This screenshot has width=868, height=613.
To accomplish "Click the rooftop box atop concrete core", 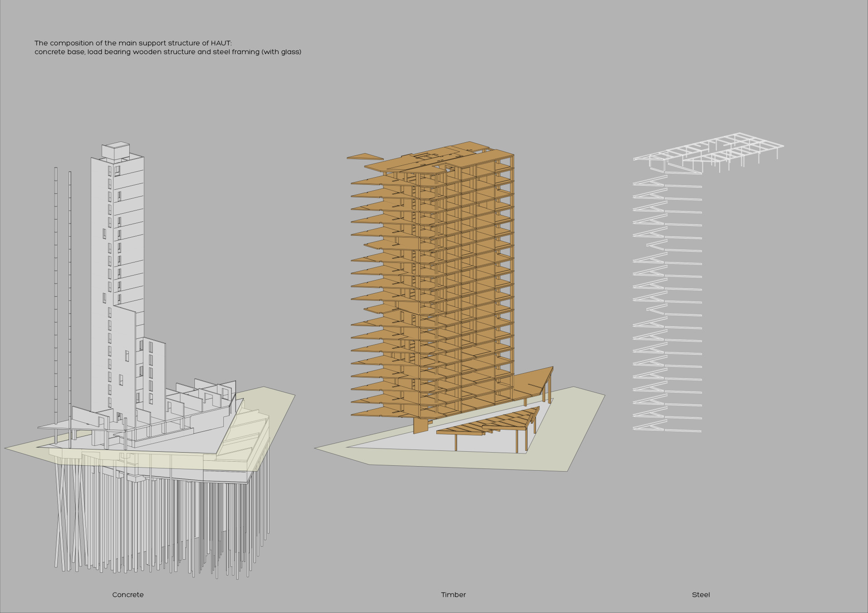I will 115,151.
